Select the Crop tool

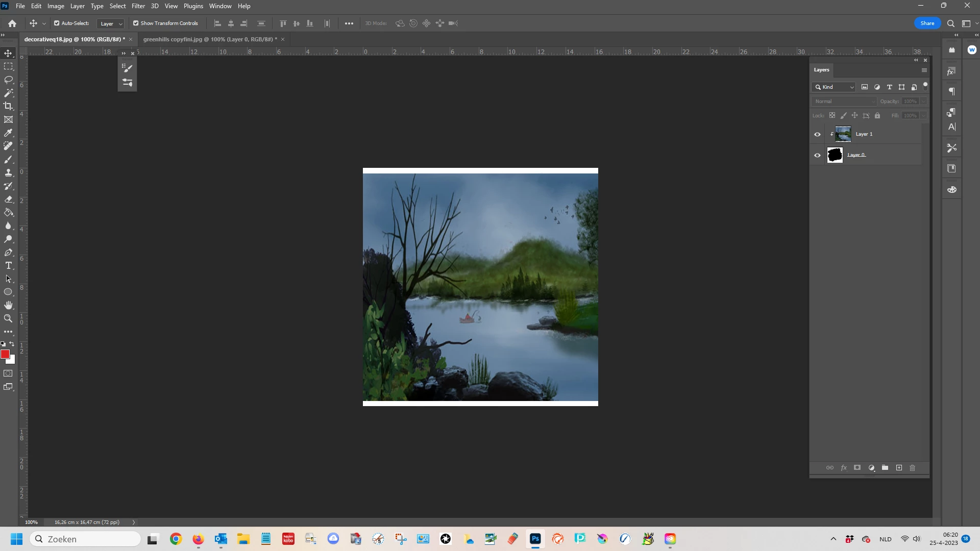tap(8, 106)
